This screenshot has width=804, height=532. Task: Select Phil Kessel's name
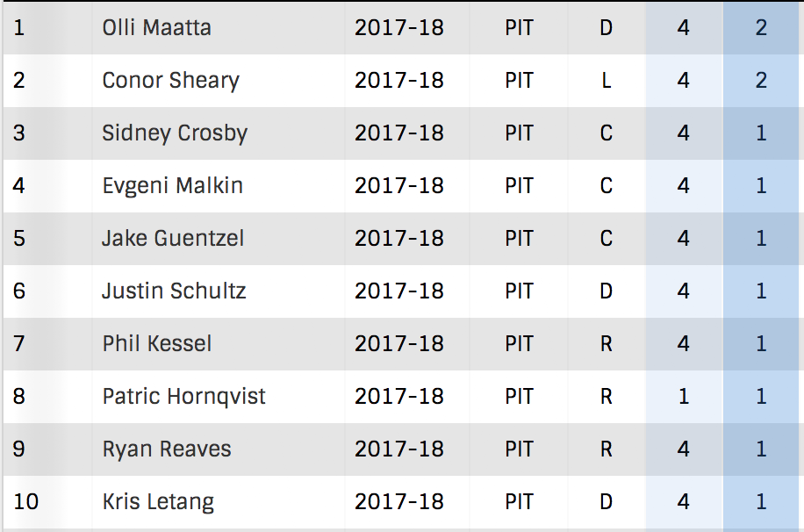pos(157,344)
